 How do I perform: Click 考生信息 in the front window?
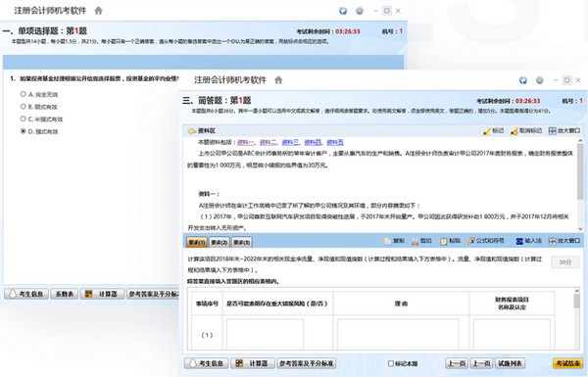click(206, 363)
